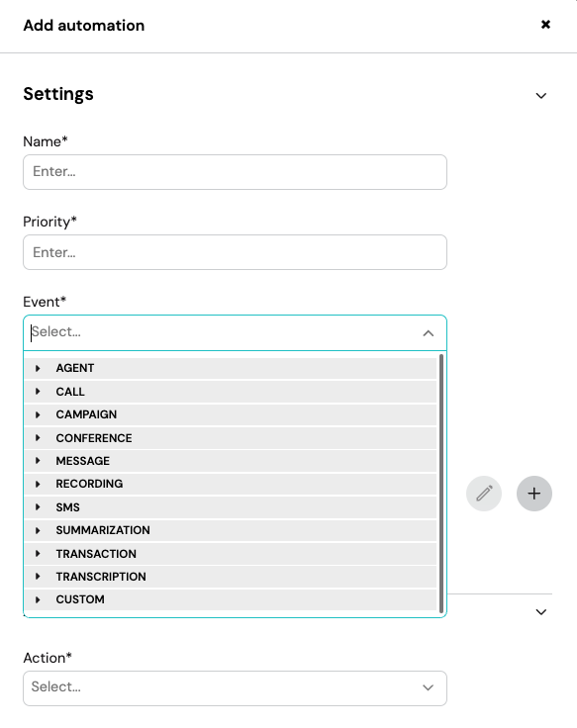Choose the SMS event category
The width and height of the screenshot is (577, 728).
tap(231, 507)
